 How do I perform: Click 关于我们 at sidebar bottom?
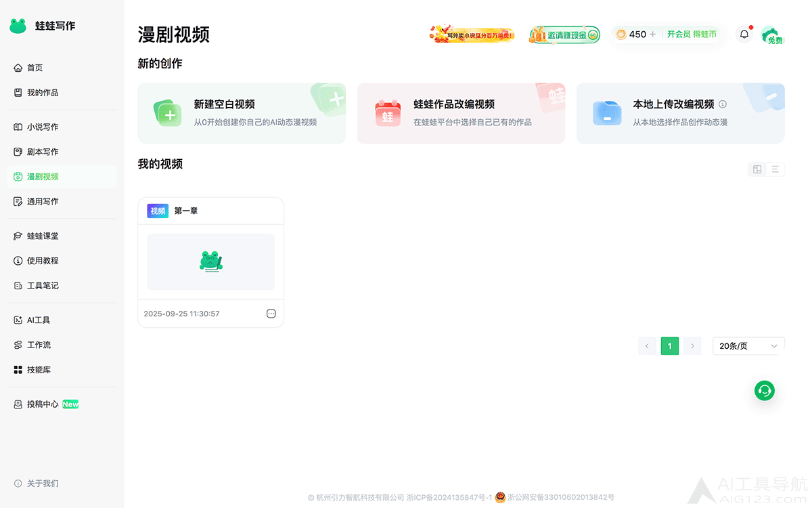37,484
